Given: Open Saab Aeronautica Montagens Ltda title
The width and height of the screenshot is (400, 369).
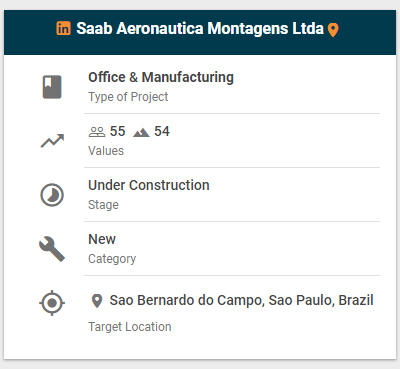Looking at the screenshot, I should (200, 28).
